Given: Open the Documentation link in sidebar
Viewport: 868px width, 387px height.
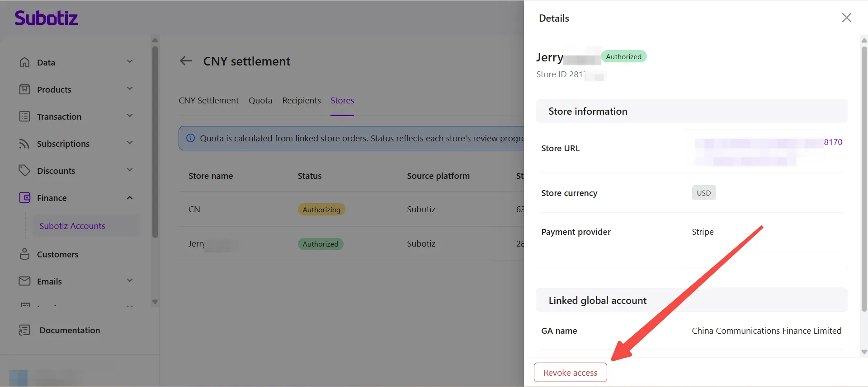Looking at the screenshot, I should click(70, 330).
